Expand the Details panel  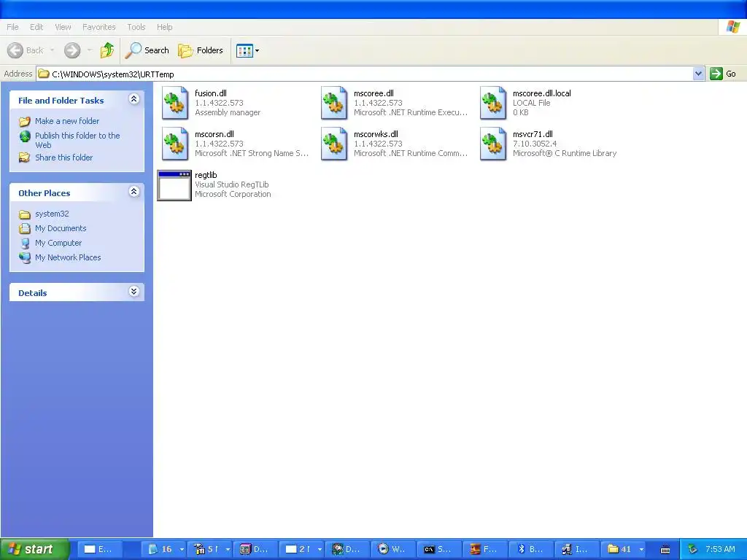(x=134, y=292)
